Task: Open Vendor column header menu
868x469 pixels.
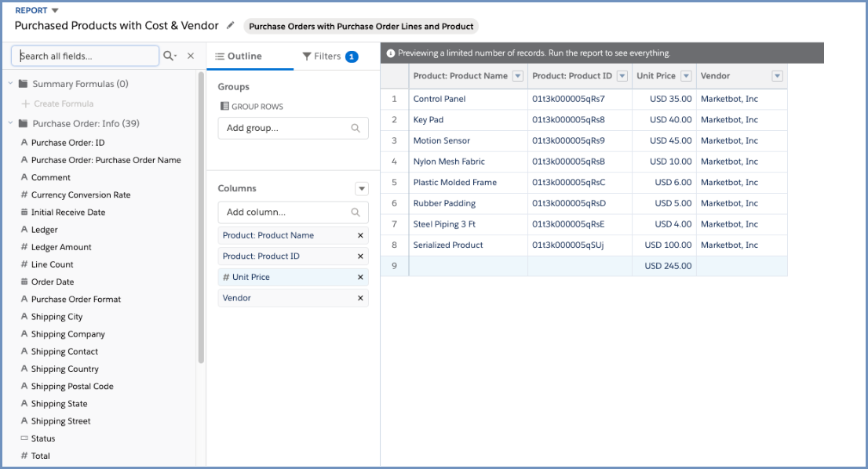Action: click(x=777, y=76)
